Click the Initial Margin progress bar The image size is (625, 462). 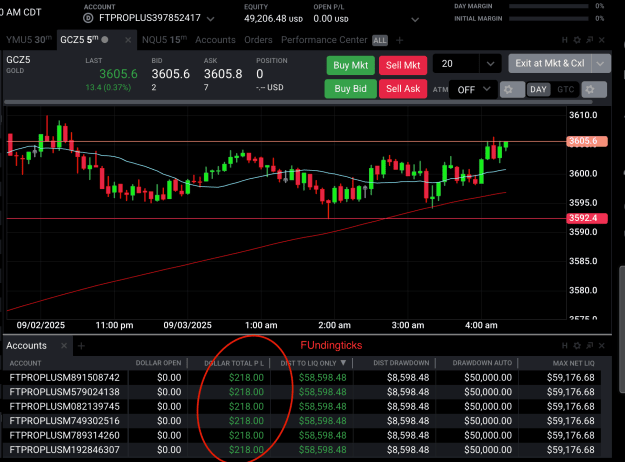[x=548, y=19]
